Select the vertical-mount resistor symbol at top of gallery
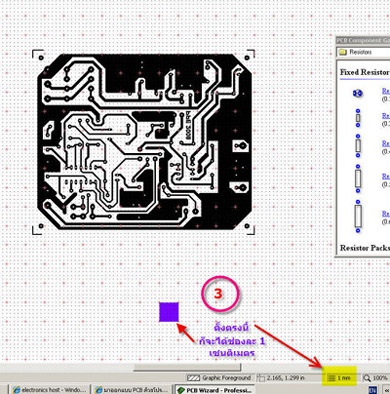The width and height of the screenshot is (390, 394). 358,93
